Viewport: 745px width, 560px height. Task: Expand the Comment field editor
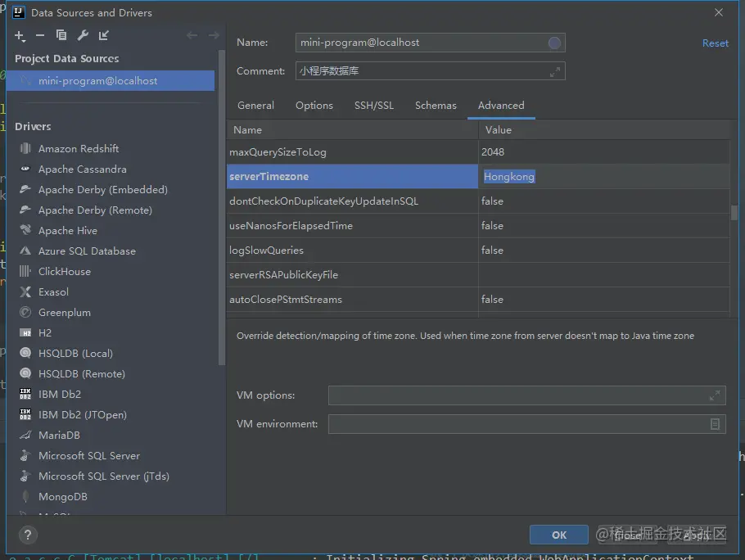[x=554, y=72]
